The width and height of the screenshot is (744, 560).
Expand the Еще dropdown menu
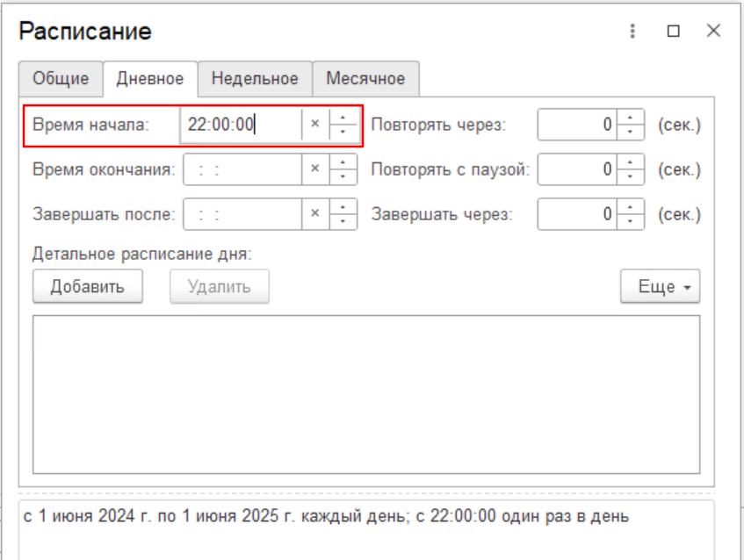pos(660,287)
